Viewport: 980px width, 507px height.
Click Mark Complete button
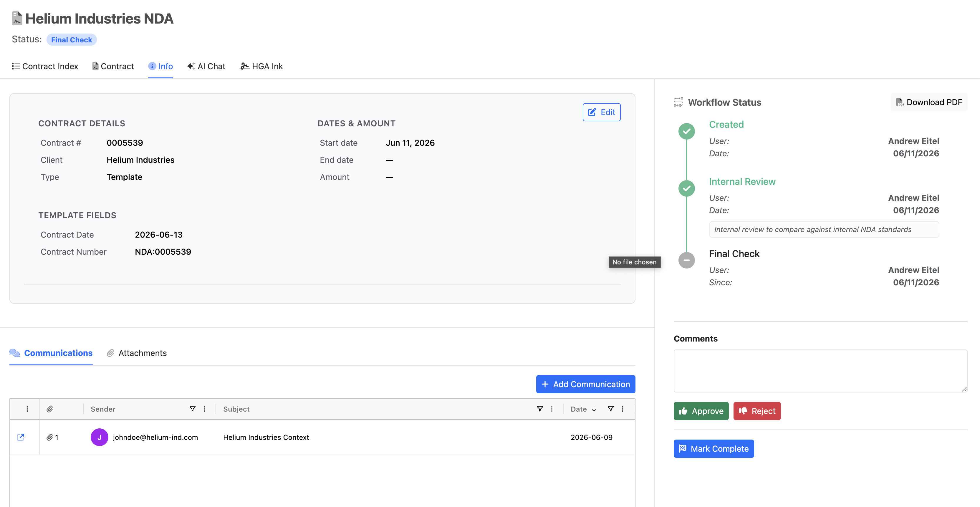714,449
